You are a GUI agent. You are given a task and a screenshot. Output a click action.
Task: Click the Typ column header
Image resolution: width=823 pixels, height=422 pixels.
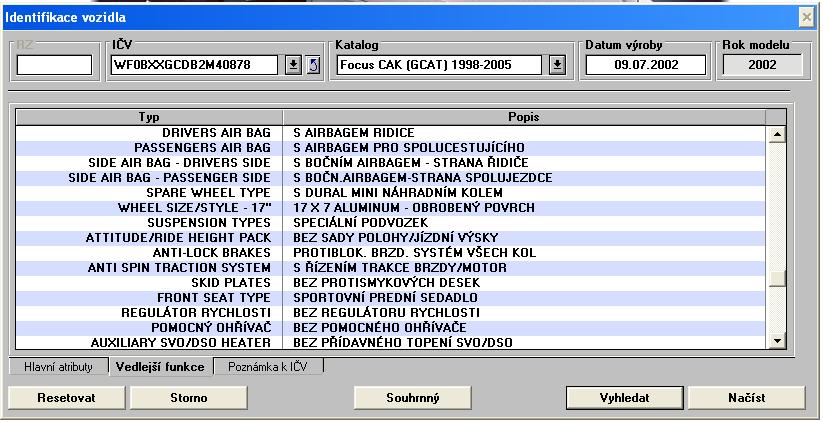coord(148,117)
